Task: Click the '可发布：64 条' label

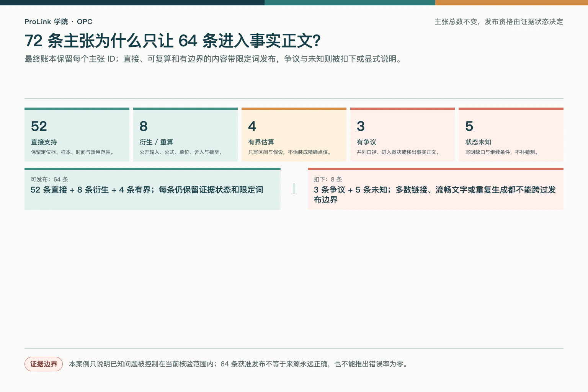Action: (49, 180)
